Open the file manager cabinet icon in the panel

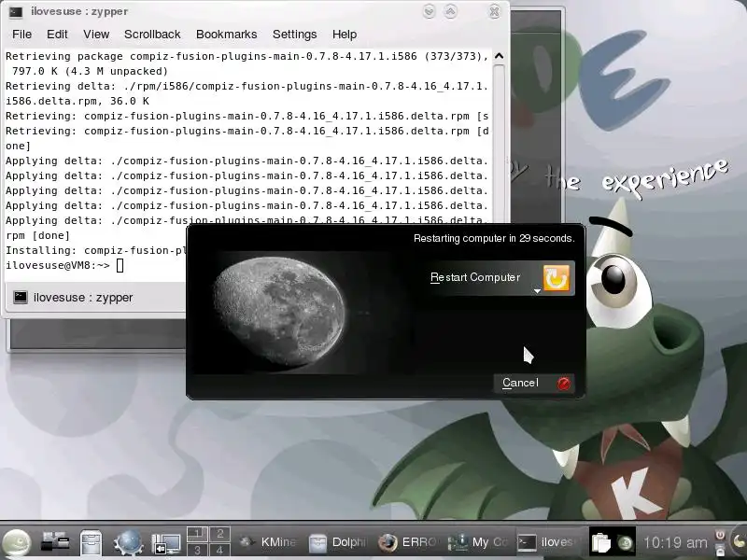pos(91,542)
